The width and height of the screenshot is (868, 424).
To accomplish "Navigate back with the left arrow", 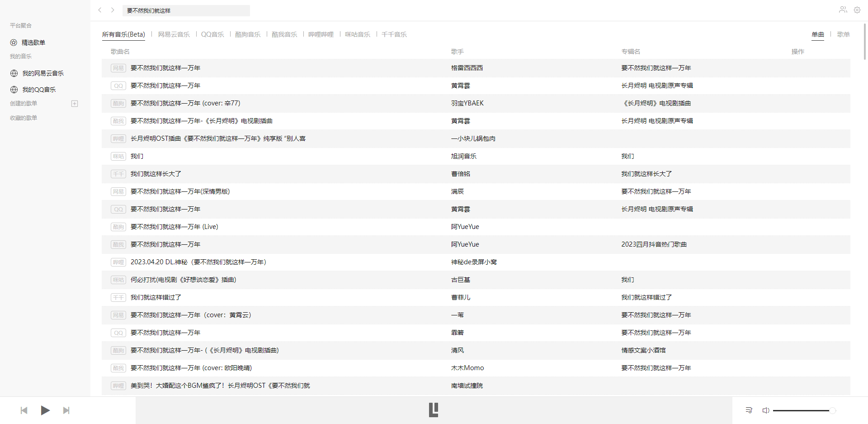I will 99,10.
